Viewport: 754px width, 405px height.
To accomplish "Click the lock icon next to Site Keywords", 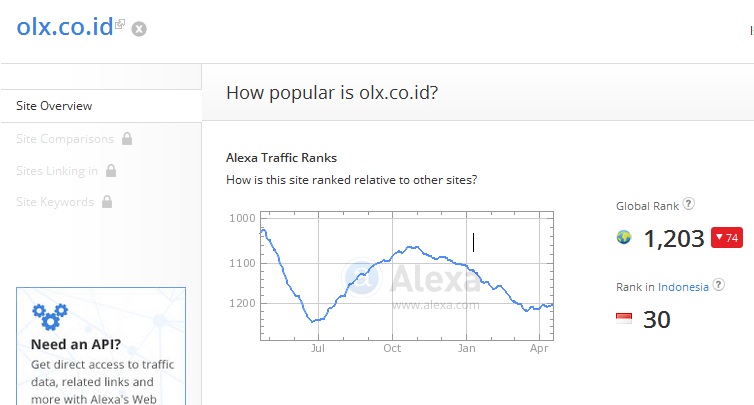I will point(107,202).
